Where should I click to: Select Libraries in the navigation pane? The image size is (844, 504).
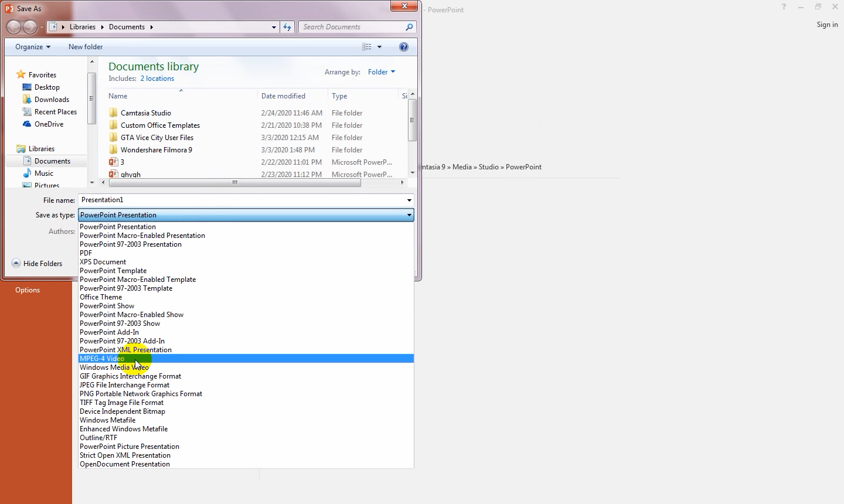[41, 149]
